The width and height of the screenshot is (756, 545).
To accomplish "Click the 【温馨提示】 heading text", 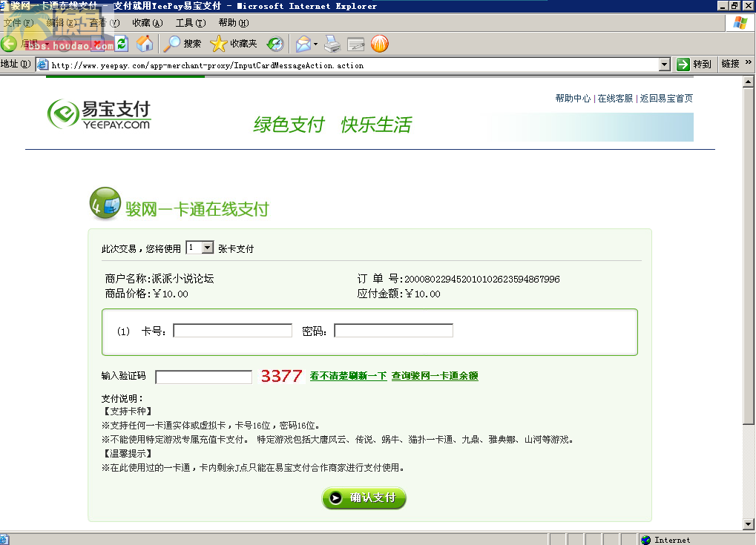I will click(128, 454).
